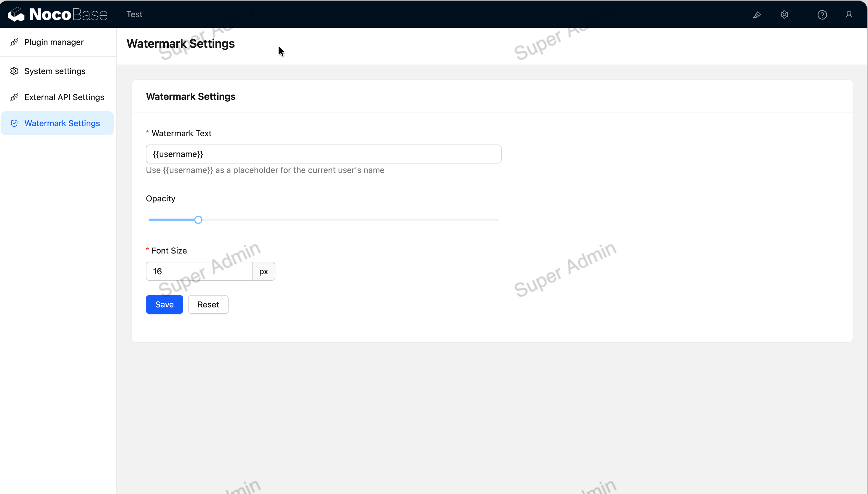Click the Opacity slider handle

[x=198, y=219]
